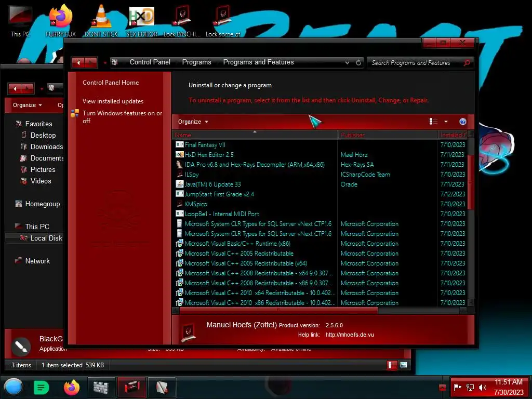Open the firewall brick-wall taskbar icon
This screenshot has height=399, width=532.
click(101, 387)
